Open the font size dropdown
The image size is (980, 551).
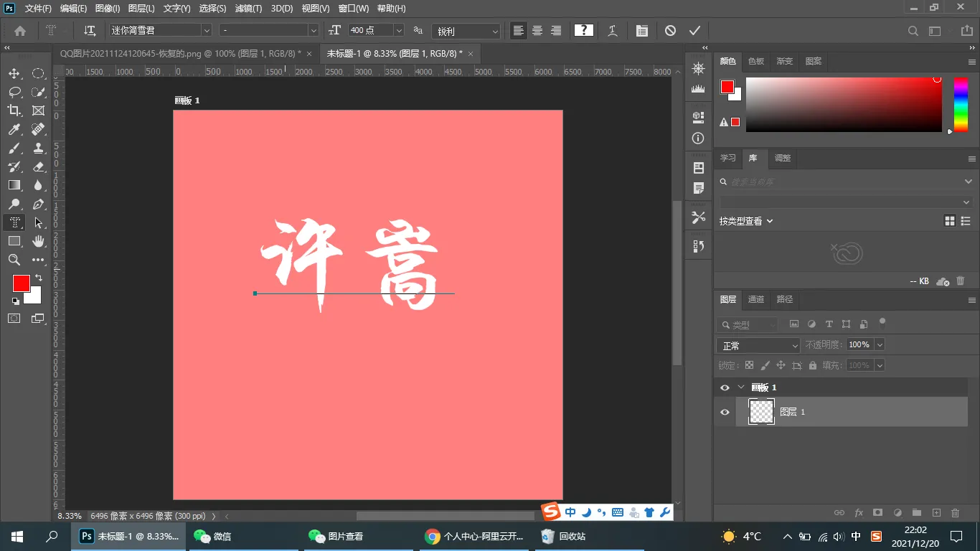point(399,31)
